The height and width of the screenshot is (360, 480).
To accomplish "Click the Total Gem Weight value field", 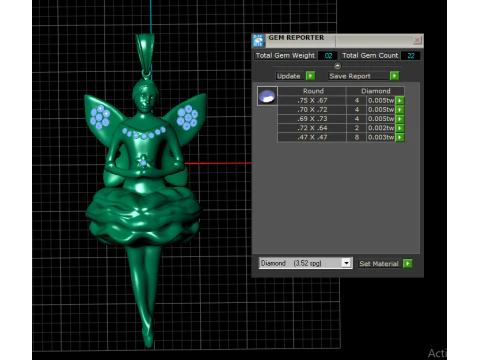I will pos(328,56).
